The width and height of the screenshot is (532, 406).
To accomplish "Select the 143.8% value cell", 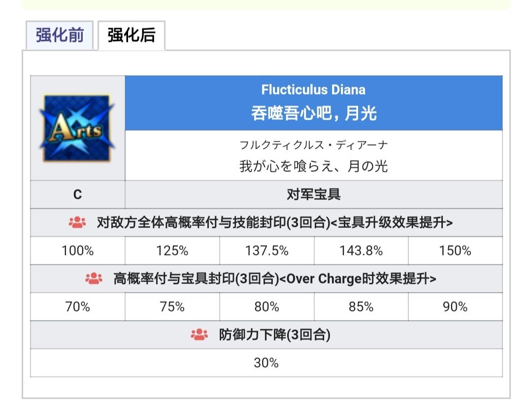I will tap(361, 250).
